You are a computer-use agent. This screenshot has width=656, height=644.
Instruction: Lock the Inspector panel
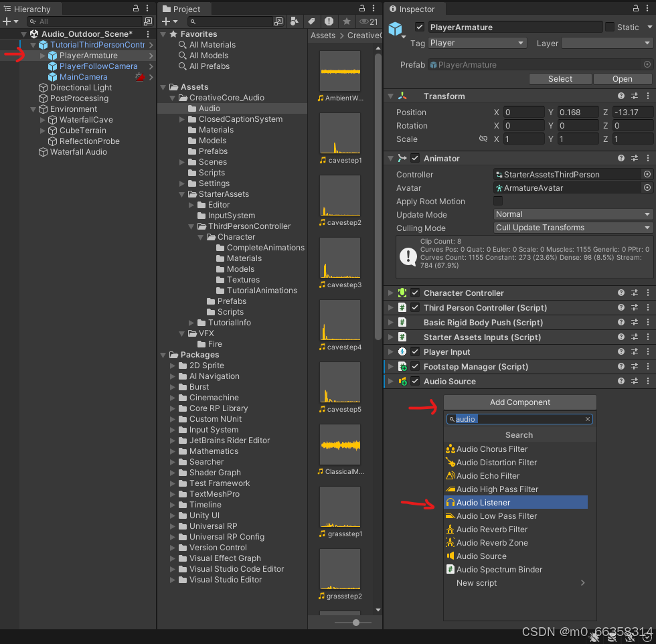[x=635, y=9]
